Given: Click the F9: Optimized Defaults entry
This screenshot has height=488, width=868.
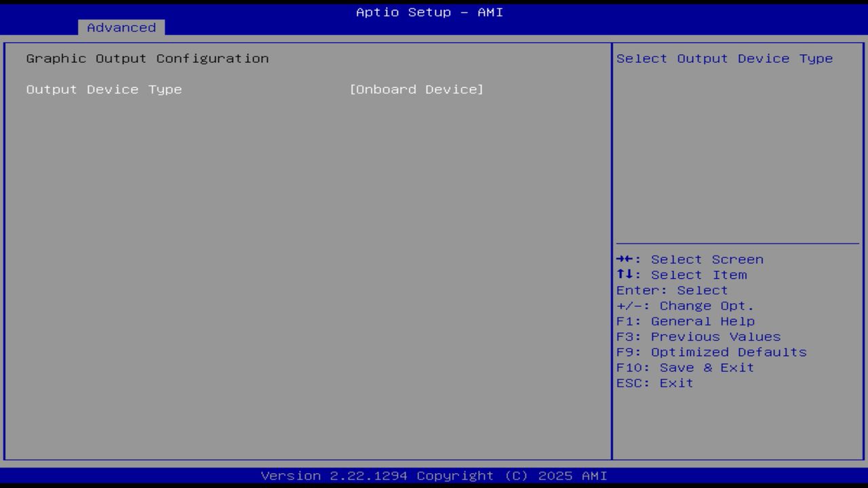Looking at the screenshot, I should coord(711,352).
